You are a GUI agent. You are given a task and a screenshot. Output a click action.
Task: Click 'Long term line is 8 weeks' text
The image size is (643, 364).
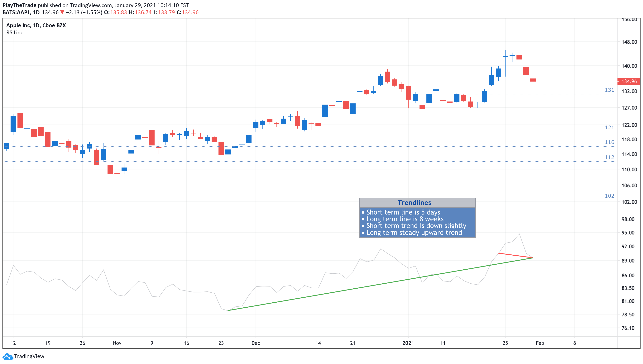[405, 219]
